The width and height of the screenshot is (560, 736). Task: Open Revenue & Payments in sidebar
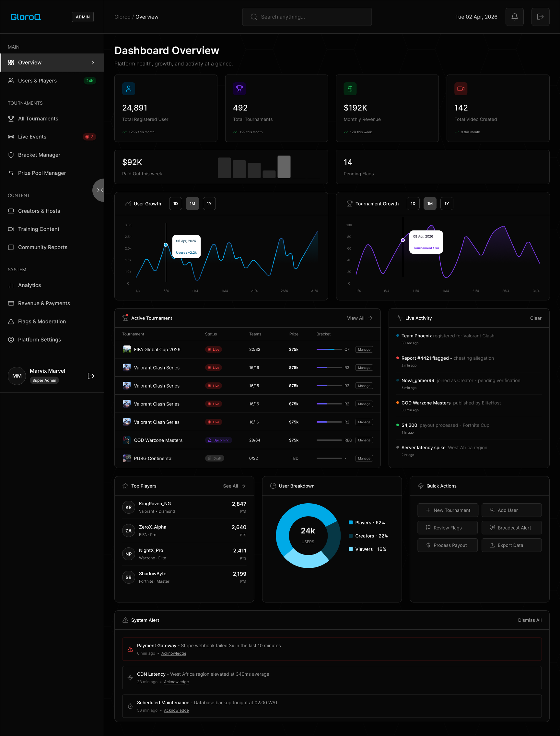(52, 303)
